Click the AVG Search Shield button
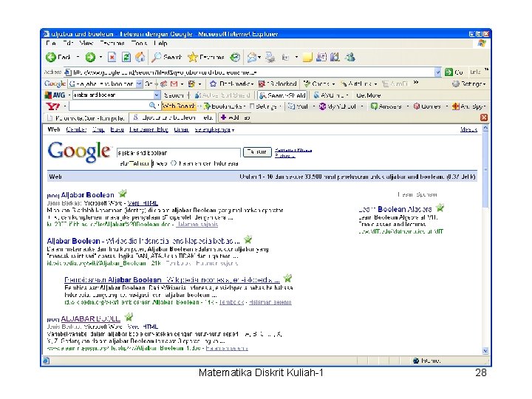 point(282,95)
